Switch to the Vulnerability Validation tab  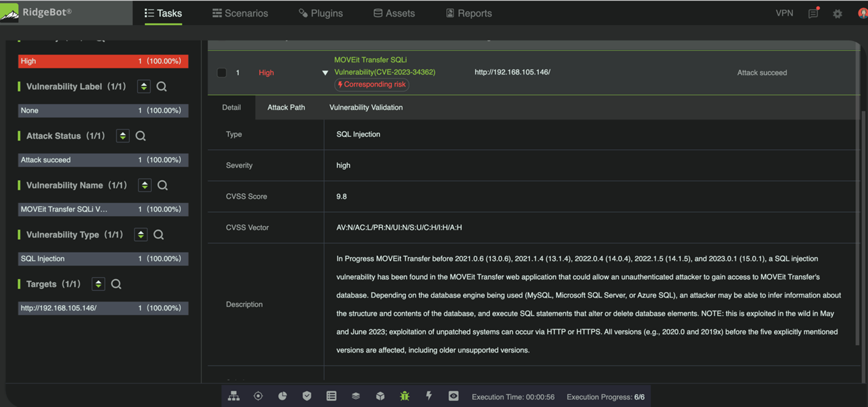click(x=366, y=107)
